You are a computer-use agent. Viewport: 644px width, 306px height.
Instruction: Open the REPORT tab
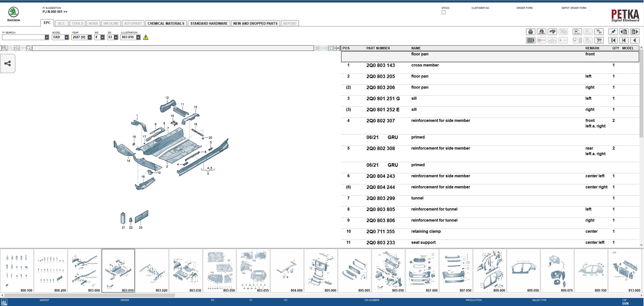290,23
